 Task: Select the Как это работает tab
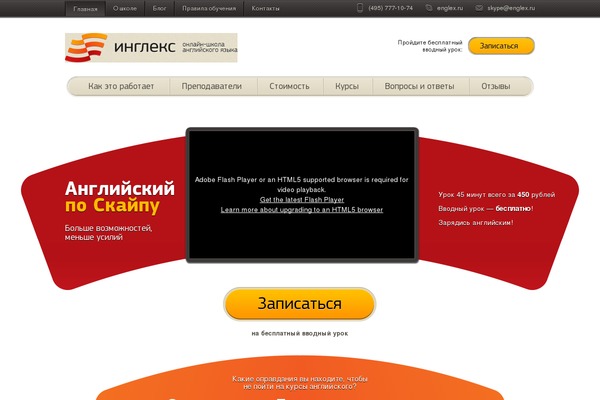coord(121,86)
